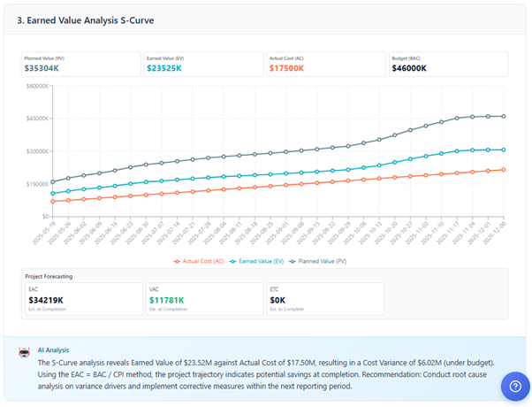Click the last Planned Value data point
The width and height of the screenshot is (532, 407).
point(504,116)
